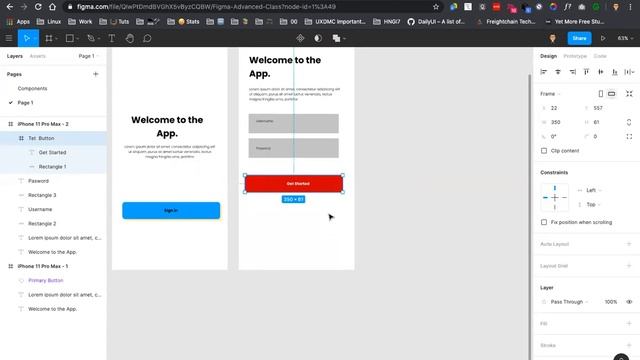Switch to the Design tab

548,56
